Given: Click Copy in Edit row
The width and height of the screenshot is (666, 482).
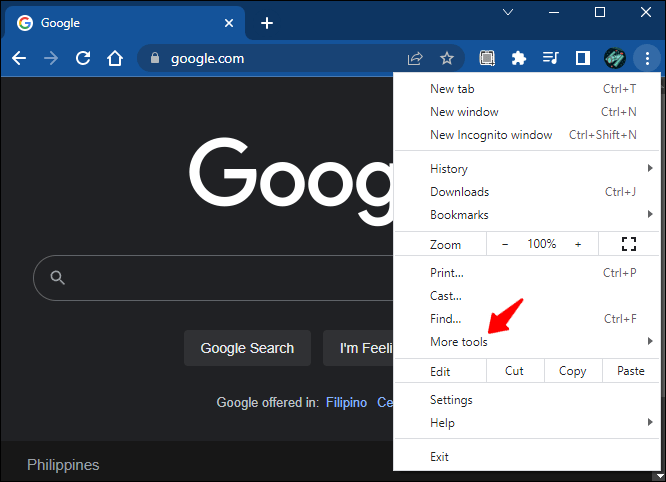Looking at the screenshot, I should [x=573, y=371].
